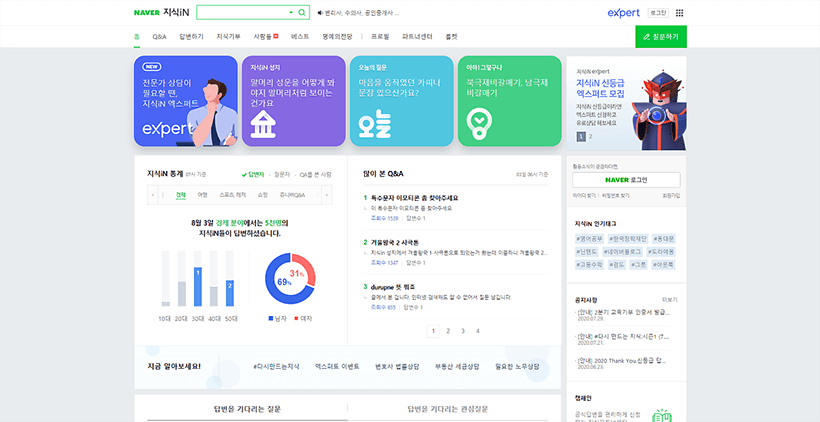Click the previous category arrow in 지식iN 통계
Screen dimensions: 820x422
click(152, 195)
